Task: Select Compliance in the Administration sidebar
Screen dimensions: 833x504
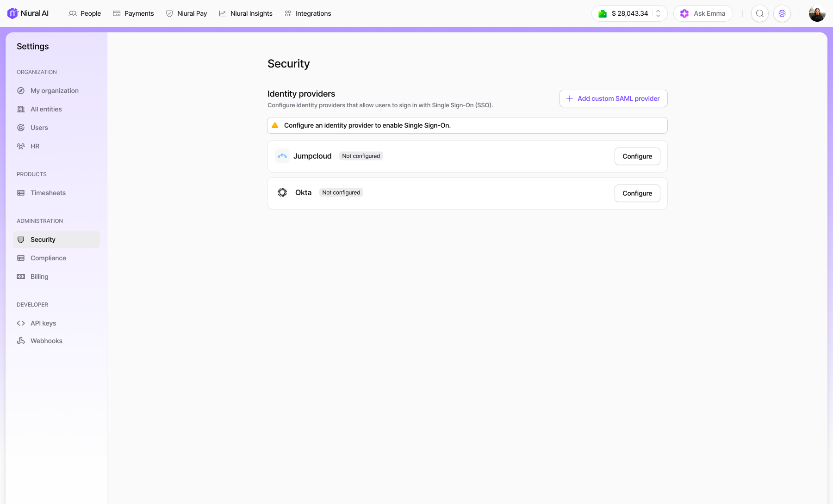Action: pos(56,258)
